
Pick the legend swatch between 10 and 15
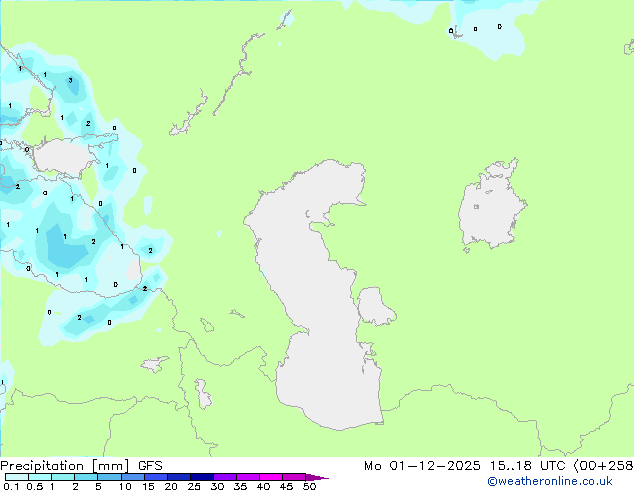click(132, 477)
